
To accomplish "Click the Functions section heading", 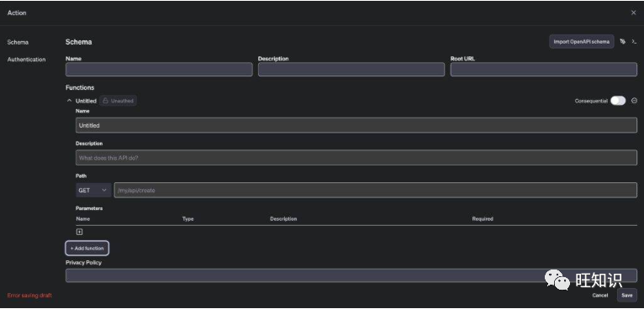I will pos(80,87).
